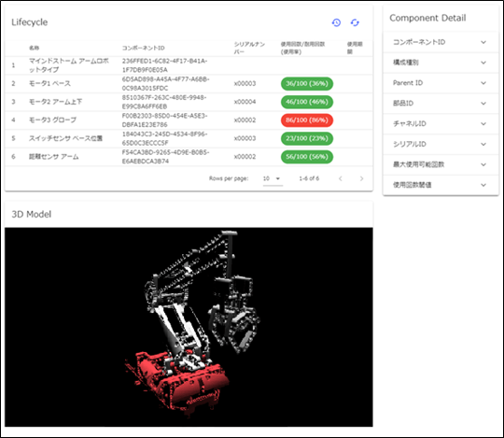This screenshot has width=504, height=438.
Task: Select the モータ3 グローブ table row
Action: point(189,120)
